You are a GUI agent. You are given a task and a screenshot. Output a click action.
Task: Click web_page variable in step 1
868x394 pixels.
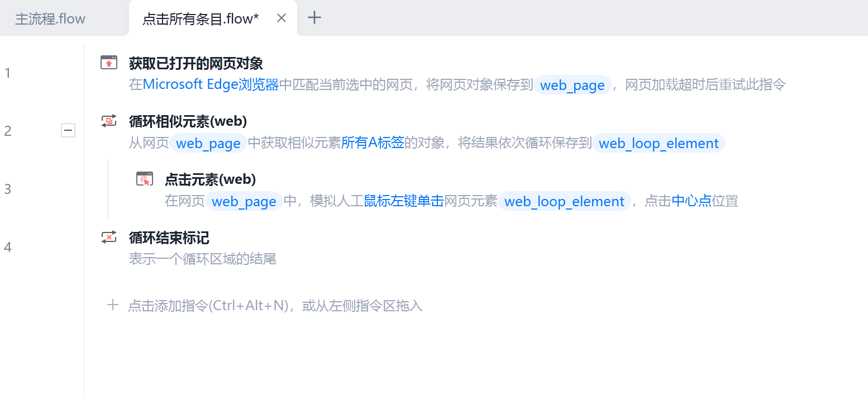click(x=573, y=85)
